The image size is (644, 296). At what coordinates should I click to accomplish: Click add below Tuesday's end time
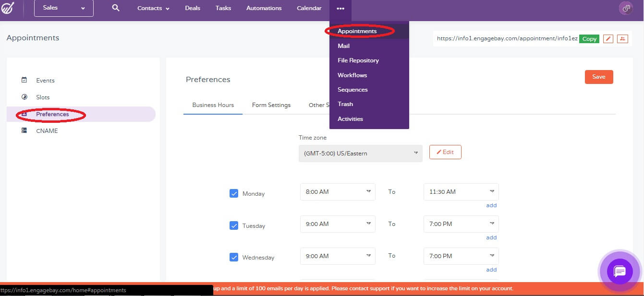click(x=491, y=237)
